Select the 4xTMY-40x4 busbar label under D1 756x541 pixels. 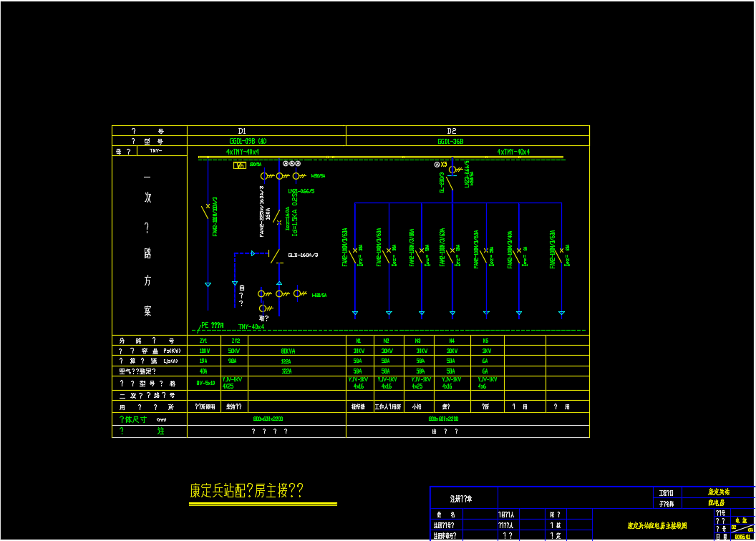coord(243,152)
